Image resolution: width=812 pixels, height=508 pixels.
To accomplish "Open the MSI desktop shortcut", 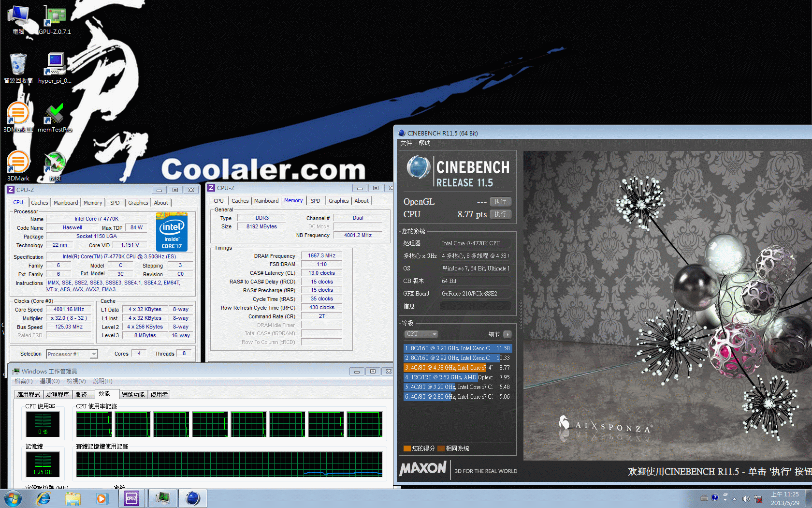I will point(55,166).
